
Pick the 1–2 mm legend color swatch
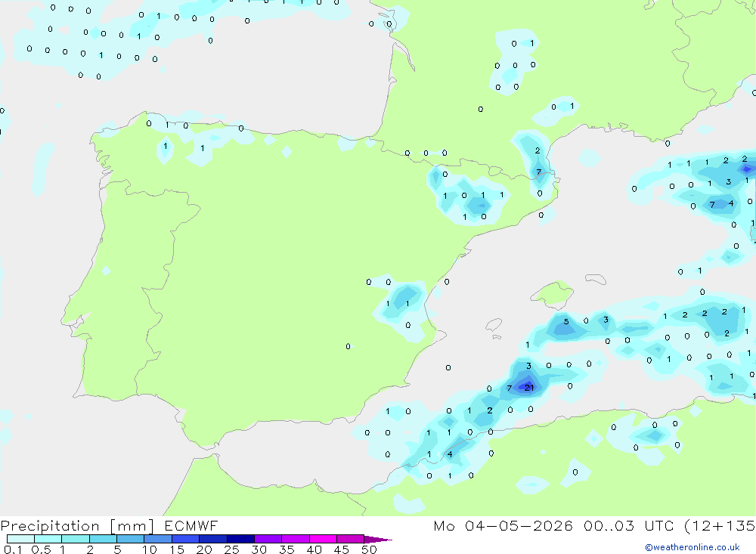(76, 539)
